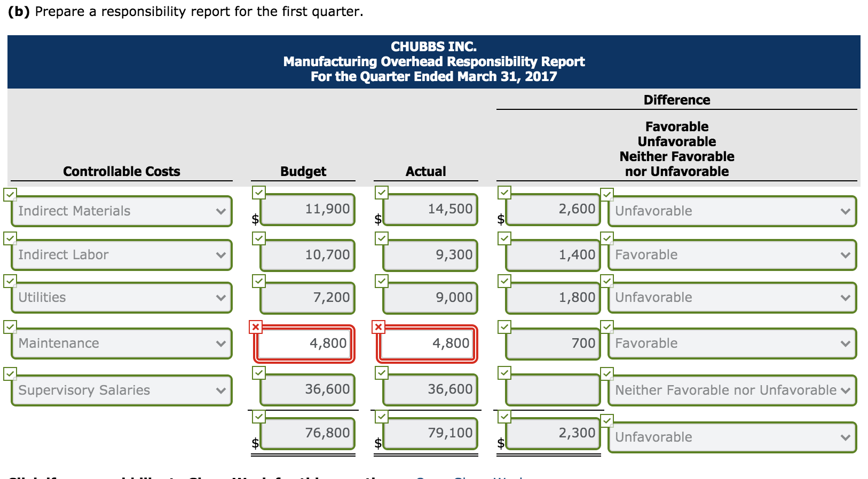868x479 pixels.
Task: Click the green check icon beside Indirect Labor dropdown
Action: (10, 238)
